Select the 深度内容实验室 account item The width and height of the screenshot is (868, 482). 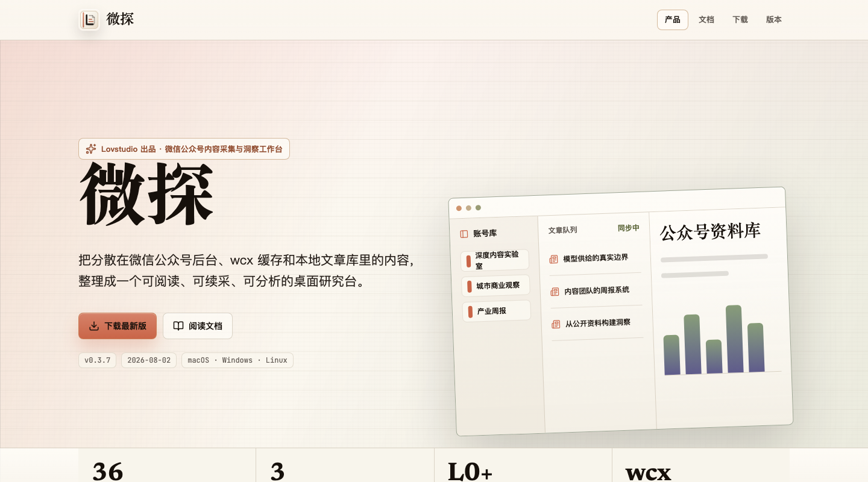pos(495,260)
